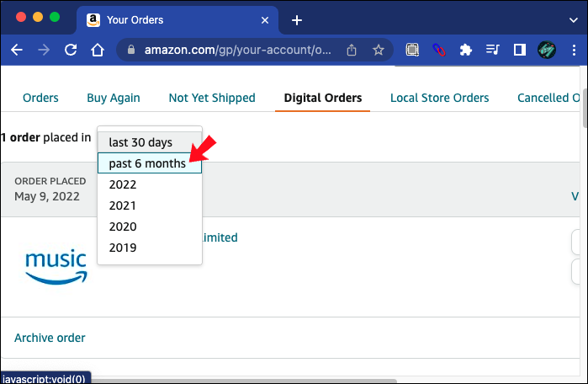Screen dimensions: 588x384
Task: Click the Archive order link
Action: 50,338
